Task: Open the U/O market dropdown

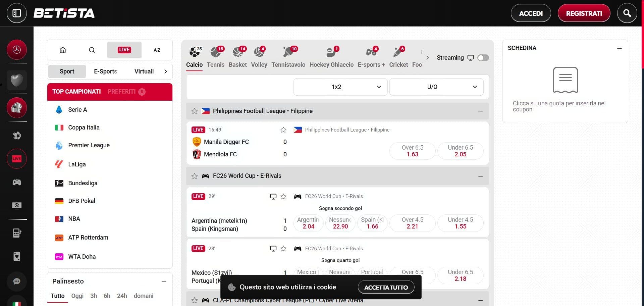Action: pos(436,87)
